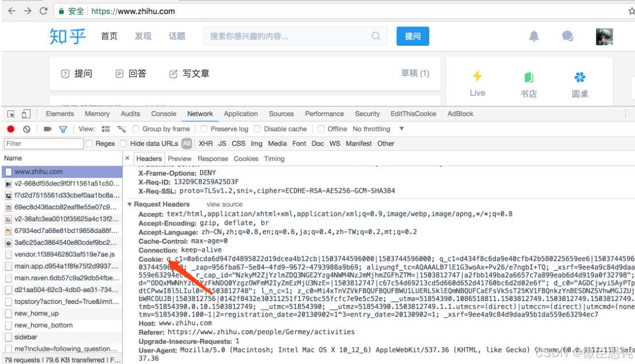The height and width of the screenshot is (364, 635).
Task: Select the All filter type button
Action: coord(187,144)
